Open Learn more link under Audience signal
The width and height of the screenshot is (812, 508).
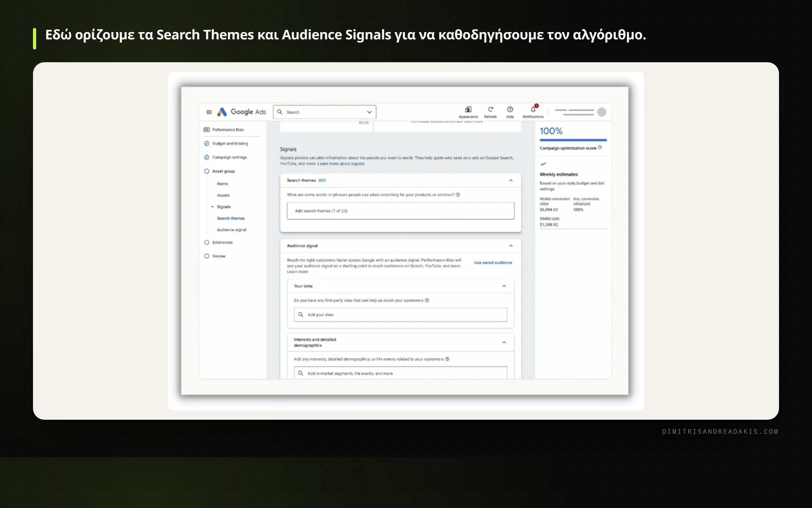(x=297, y=271)
